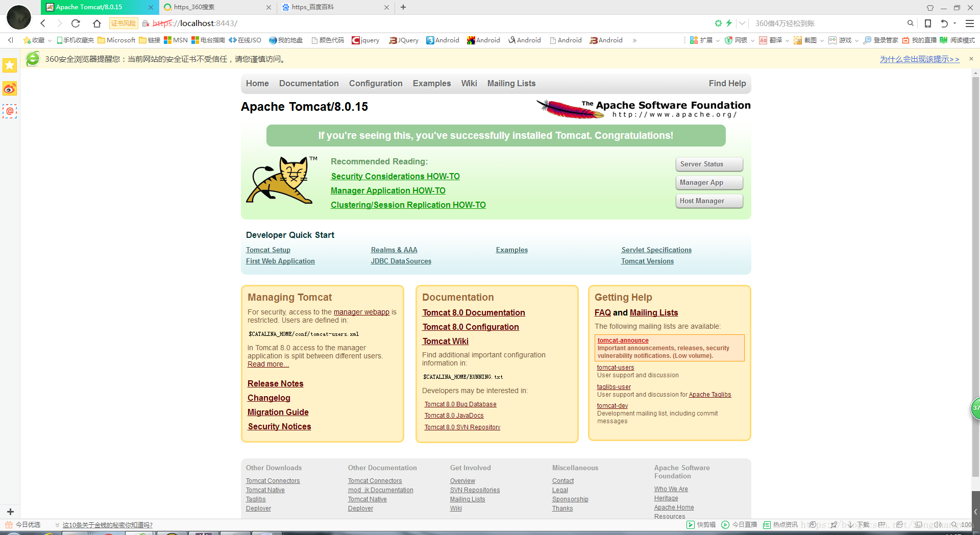Open the favorites star in the sidebar
Screen dimensions: 980x535
10,65
